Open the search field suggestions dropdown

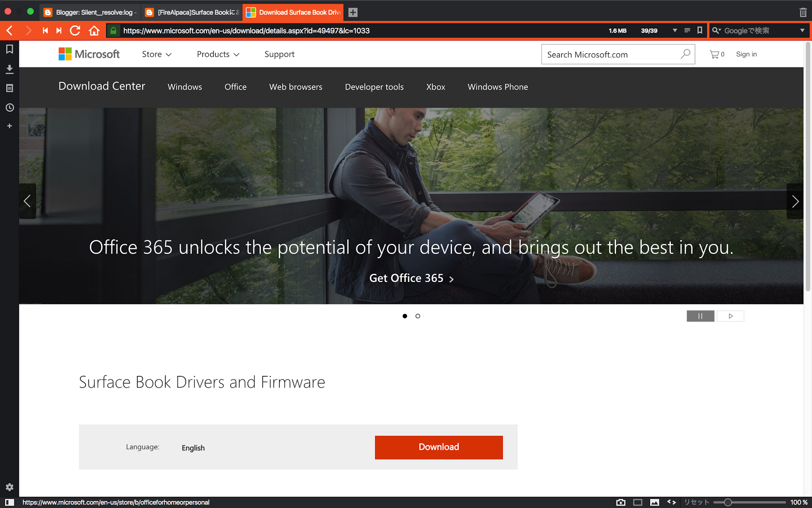pos(802,30)
